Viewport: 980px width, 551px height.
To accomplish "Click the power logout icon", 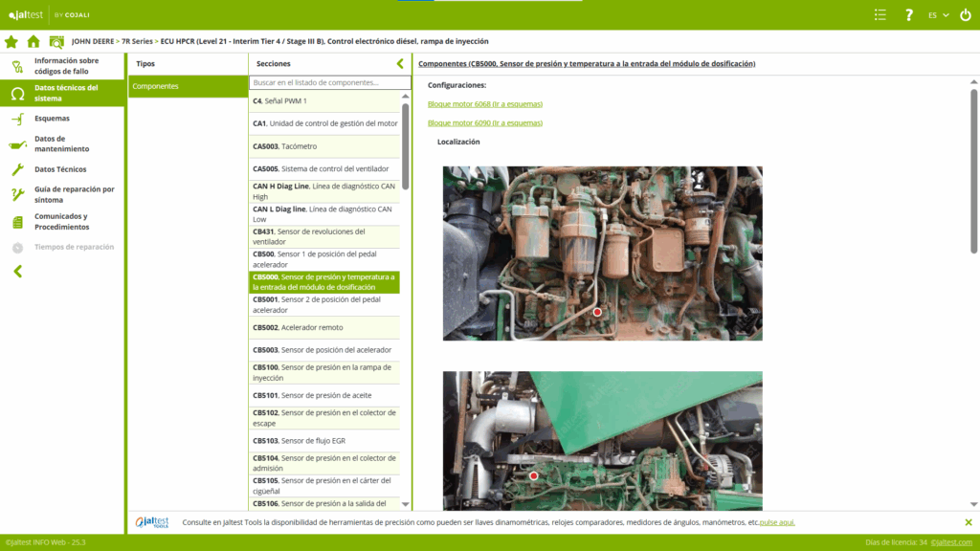I will (965, 15).
